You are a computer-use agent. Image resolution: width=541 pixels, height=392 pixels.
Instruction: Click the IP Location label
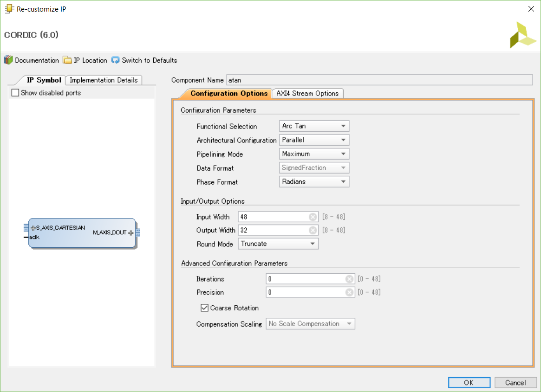point(91,60)
